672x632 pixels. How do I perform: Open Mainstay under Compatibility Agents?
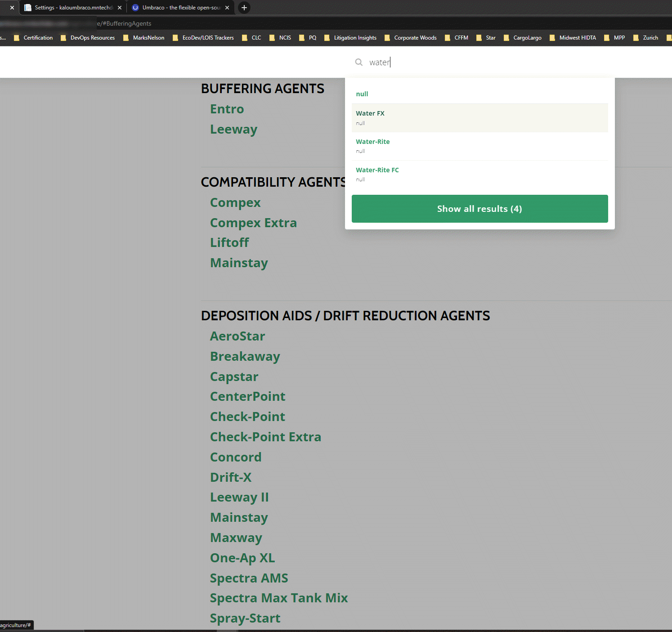pyautogui.click(x=239, y=263)
